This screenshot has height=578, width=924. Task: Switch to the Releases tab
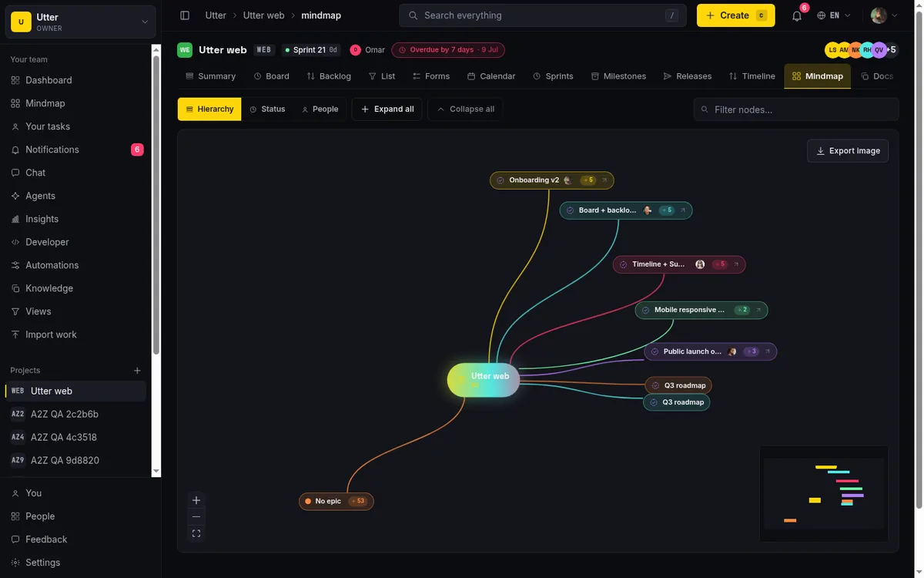pos(688,76)
